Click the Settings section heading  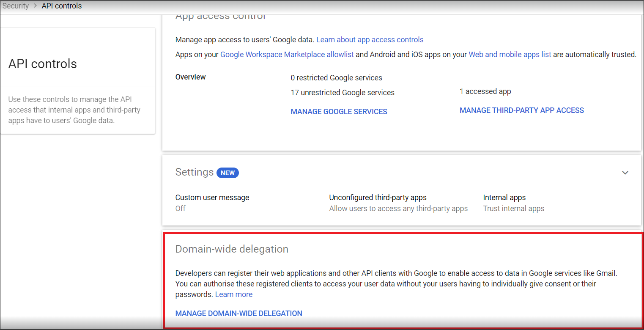pos(195,172)
